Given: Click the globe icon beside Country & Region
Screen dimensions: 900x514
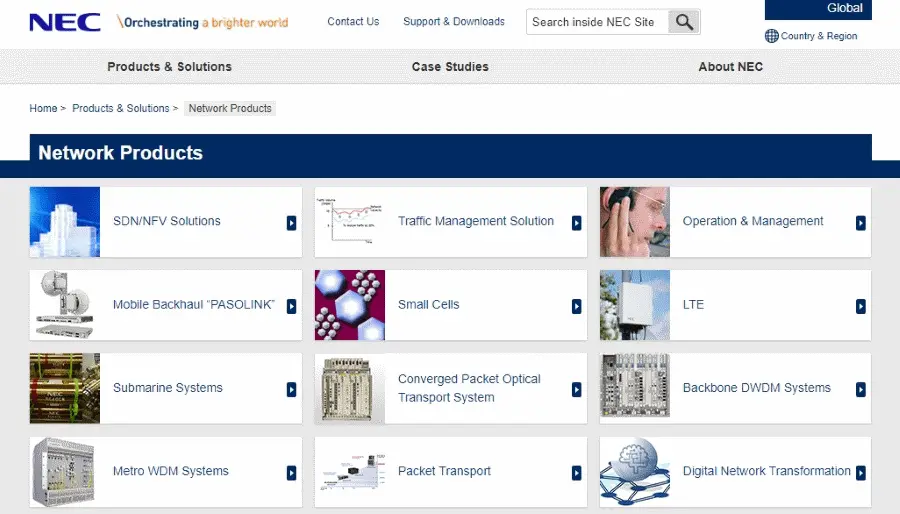Looking at the screenshot, I should (x=771, y=36).
